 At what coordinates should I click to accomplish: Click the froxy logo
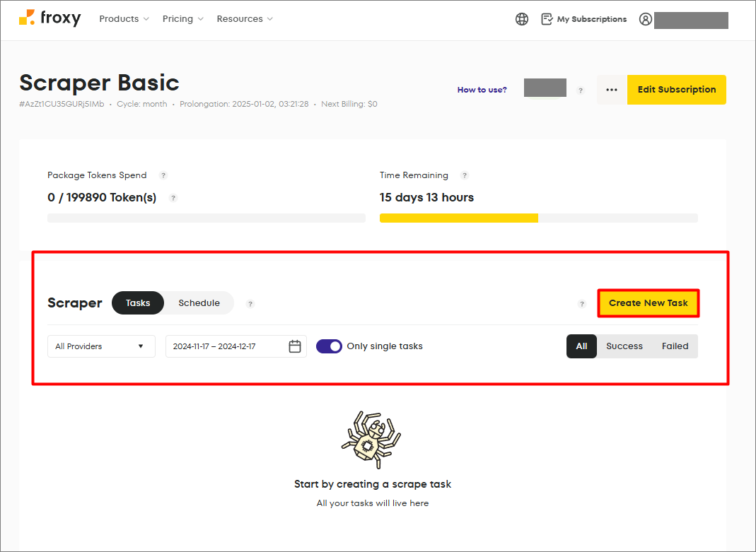(50, 18)
